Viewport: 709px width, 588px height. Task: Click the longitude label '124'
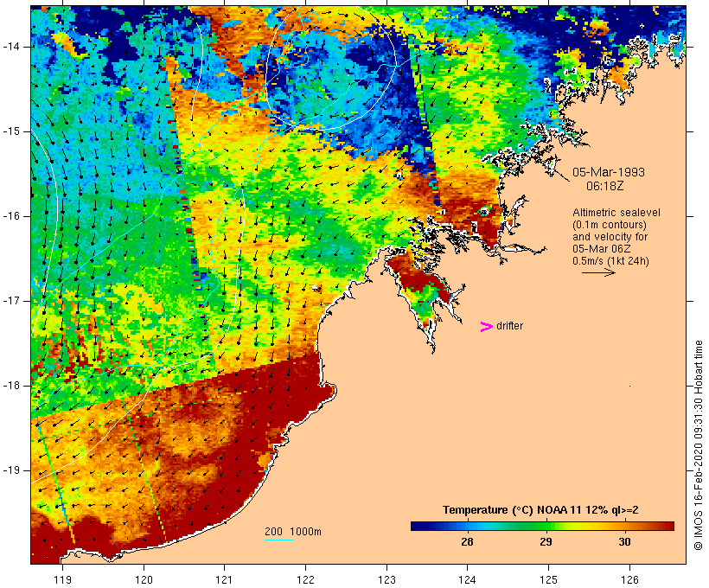(x=468, y=579)
